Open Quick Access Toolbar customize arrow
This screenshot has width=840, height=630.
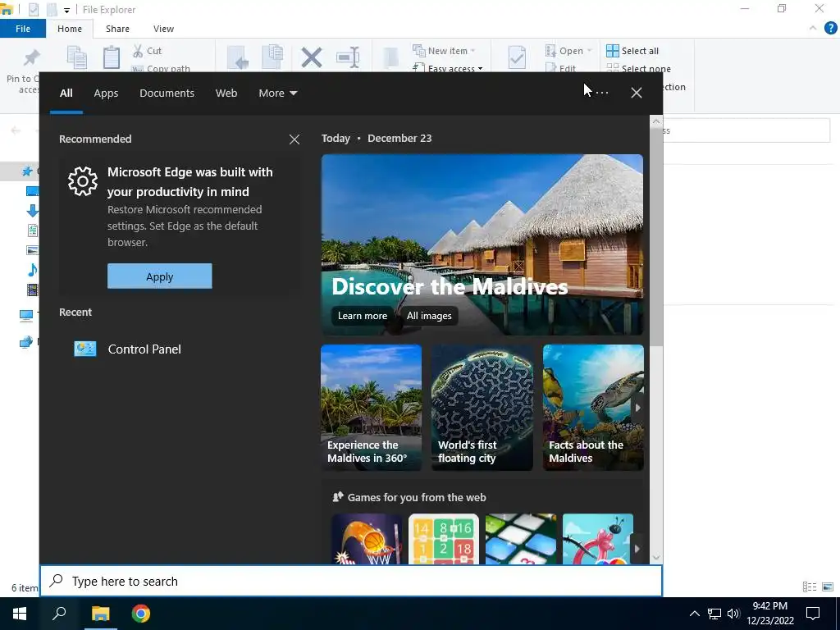(x=66, y=10)
